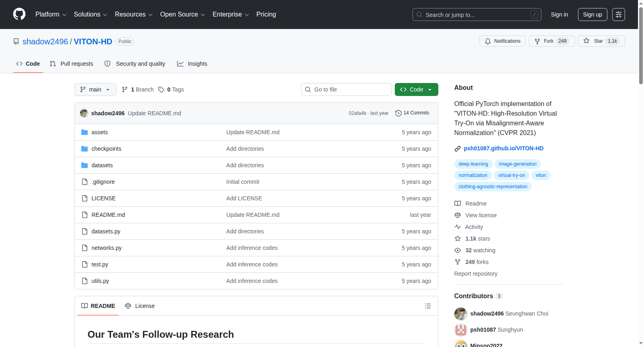644x347 pixels.
Task: Click the utils.py file icon
Action: 85,281
